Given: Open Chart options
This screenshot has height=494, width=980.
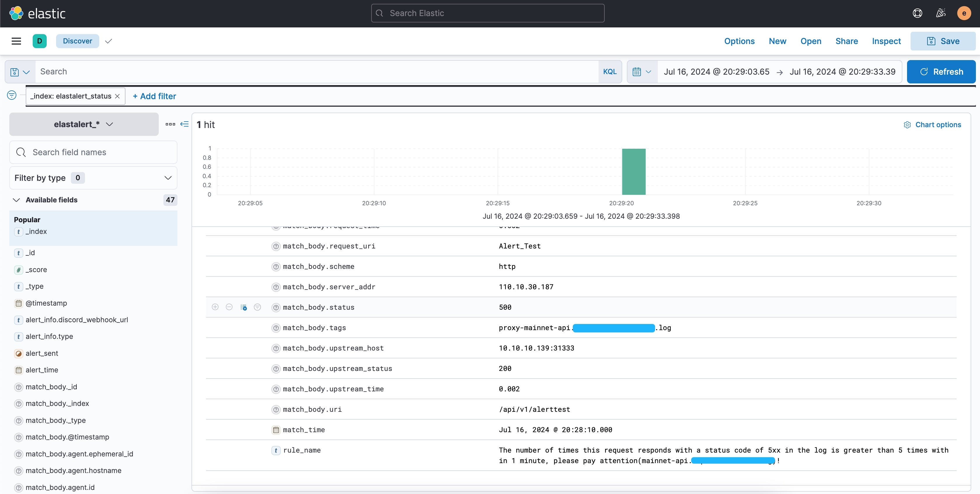Looking at the screenshot, I should (x=932, y=125).
